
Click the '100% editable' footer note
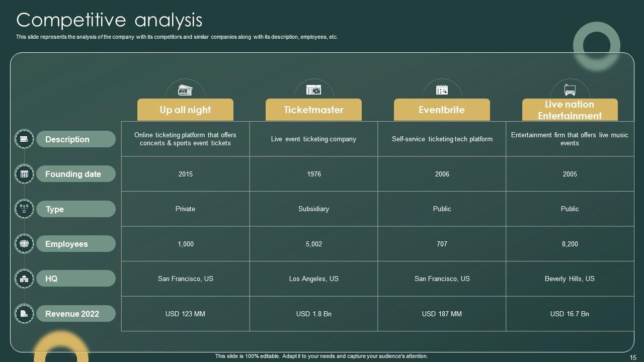(321, 356)
